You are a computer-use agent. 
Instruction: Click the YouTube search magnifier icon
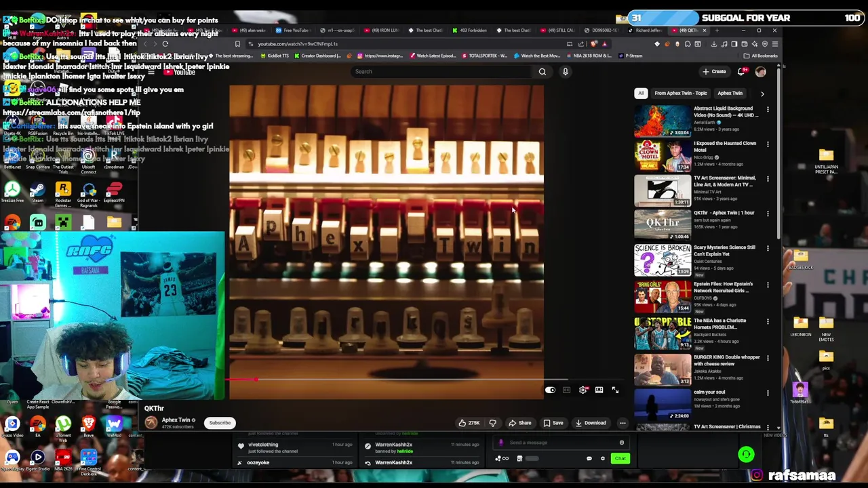(542, 71)
